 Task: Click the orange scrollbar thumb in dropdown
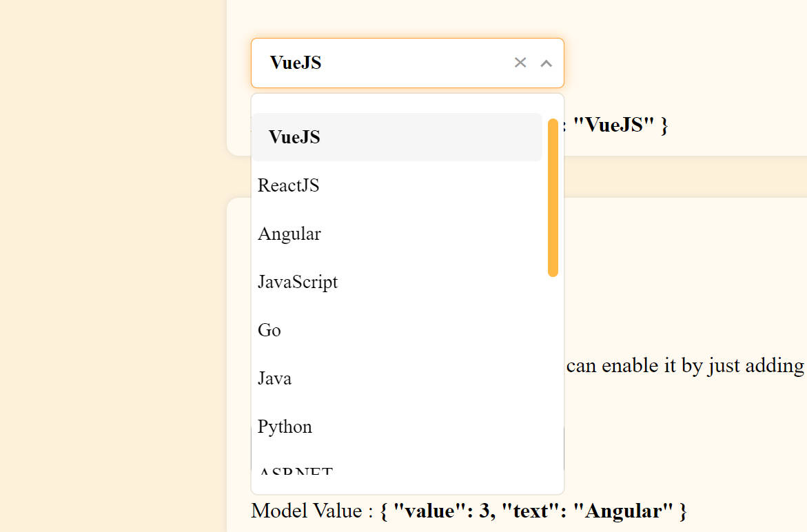553,197
